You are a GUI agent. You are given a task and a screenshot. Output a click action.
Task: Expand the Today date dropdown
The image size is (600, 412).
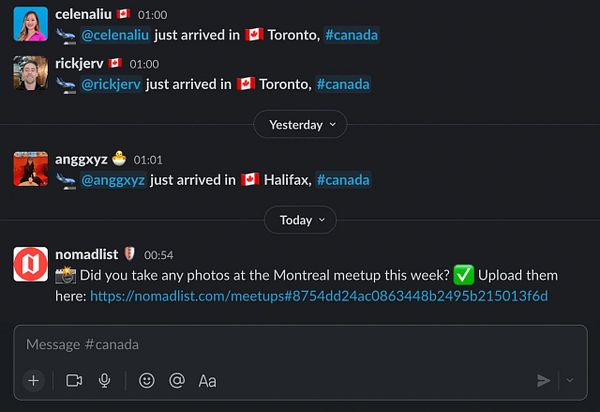tap(300, 220)
